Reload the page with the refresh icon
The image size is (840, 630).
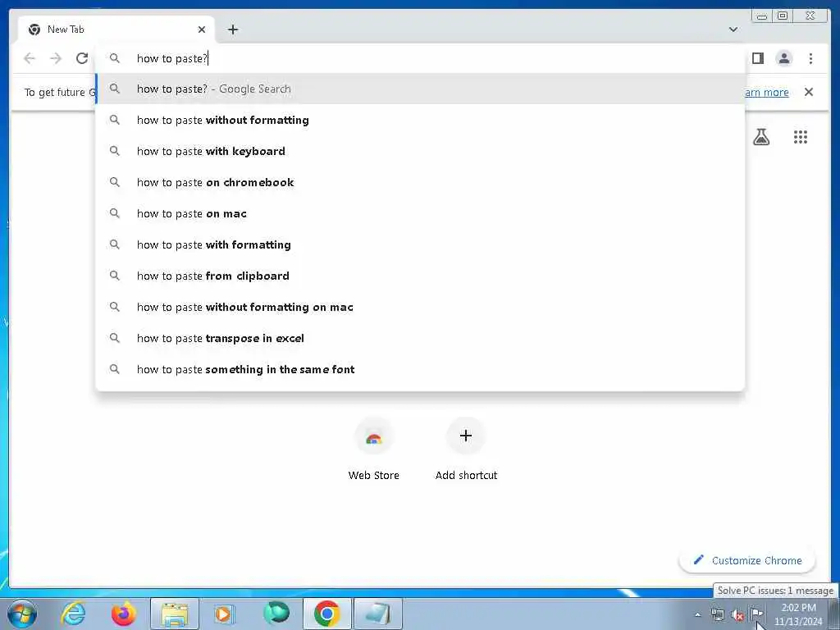point(82,58)
